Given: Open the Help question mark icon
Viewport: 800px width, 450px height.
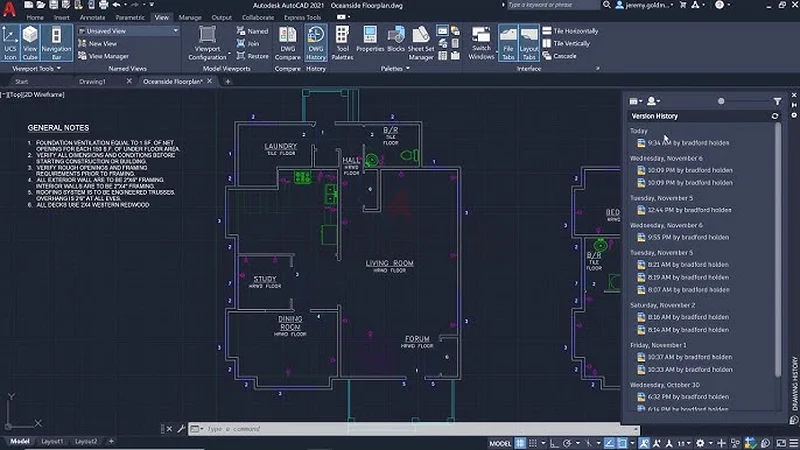Looking at the screenshot, I should click(719, 5).
